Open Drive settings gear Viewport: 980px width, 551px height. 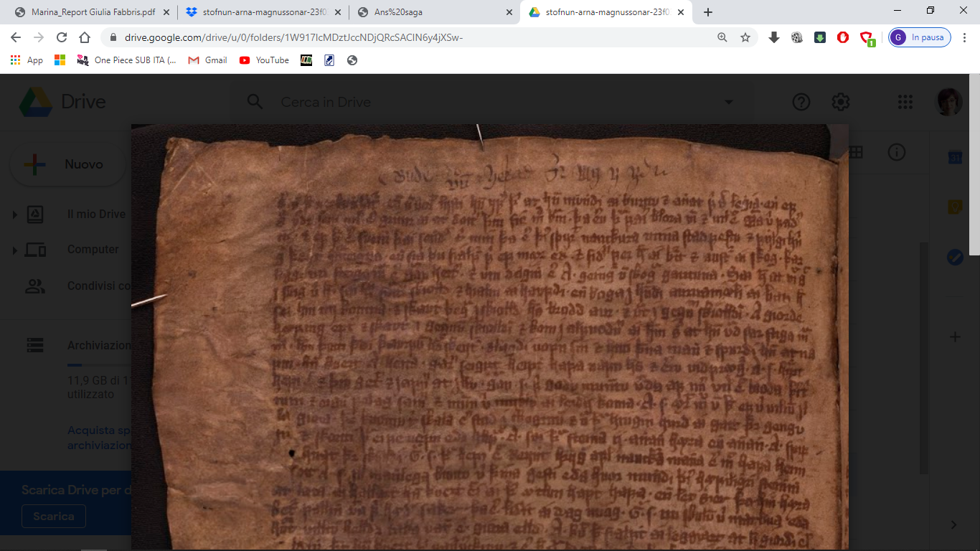click(x=841, y=102)
